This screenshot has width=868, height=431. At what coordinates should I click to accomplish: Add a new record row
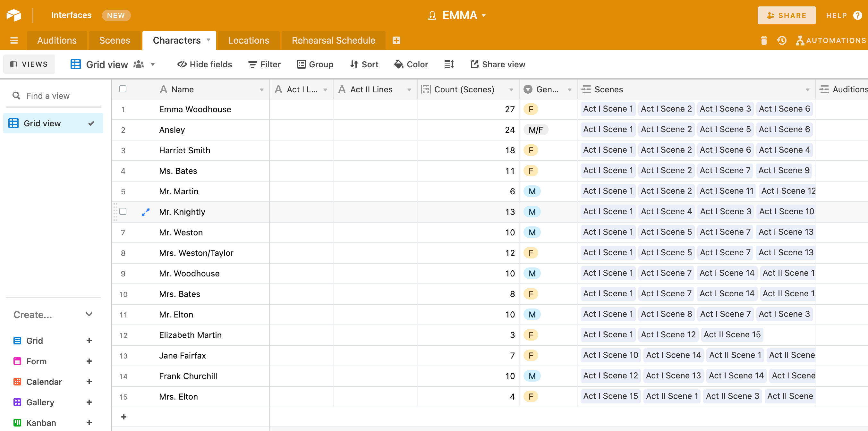click(x=124, y=417)
